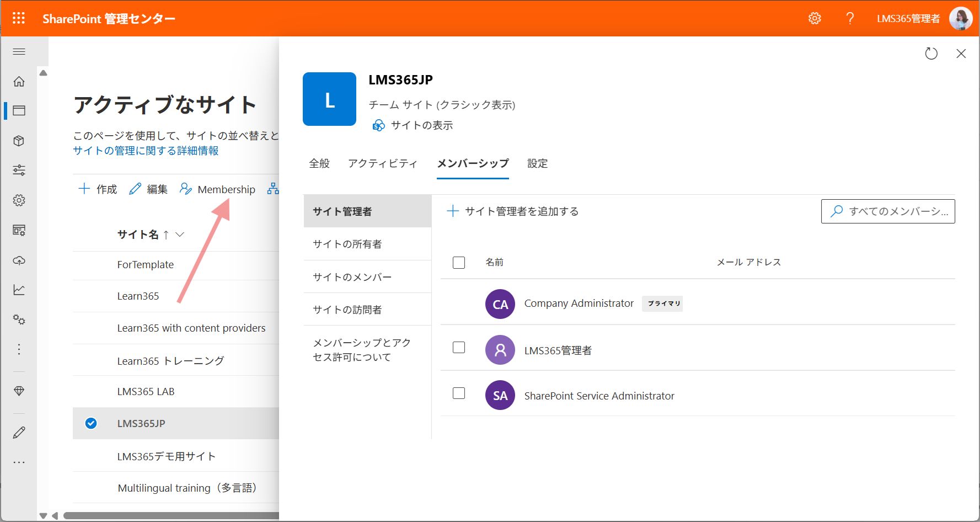Click the pencil Customize navigation icon
Screen dimensions: 980x522
(x=19, y=433)
